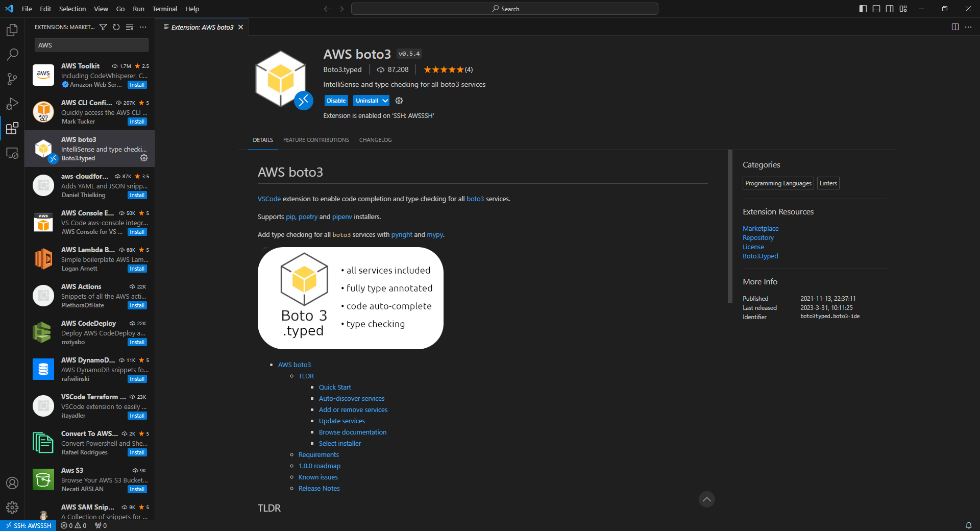Uninstall the AWS boto3 extension

click(x=367, y=101)
